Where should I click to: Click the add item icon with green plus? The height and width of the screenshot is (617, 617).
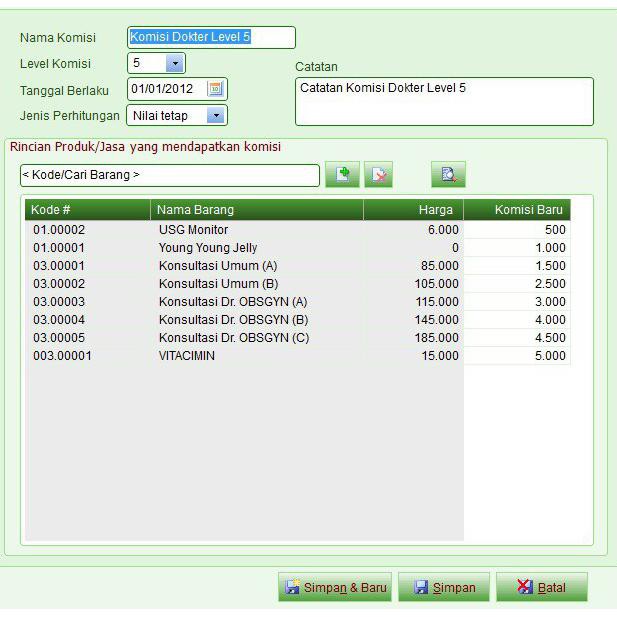(x=342, y=175)
